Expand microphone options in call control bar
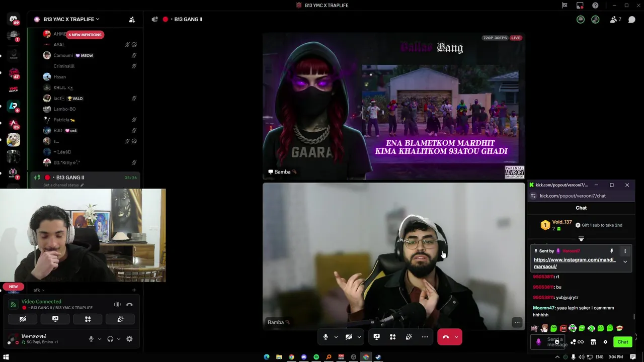 336,337
